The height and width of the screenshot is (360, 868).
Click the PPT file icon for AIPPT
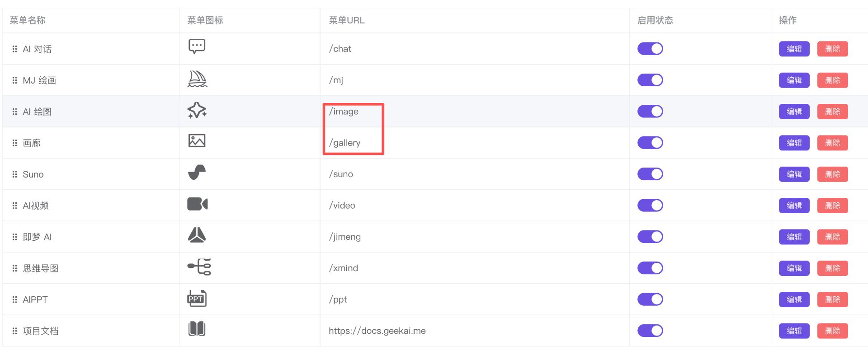pos(197,299)
